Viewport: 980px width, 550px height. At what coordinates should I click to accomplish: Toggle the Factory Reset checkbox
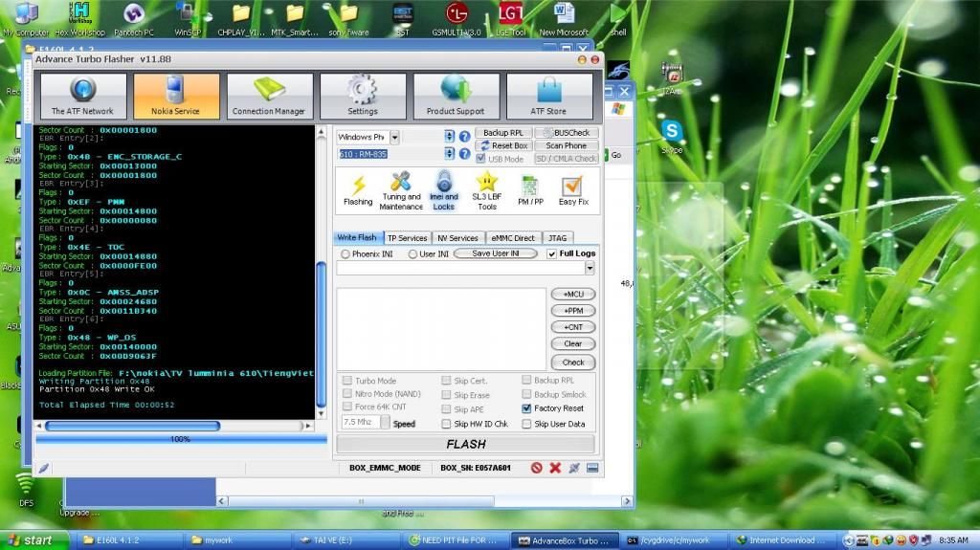[526, 408]
